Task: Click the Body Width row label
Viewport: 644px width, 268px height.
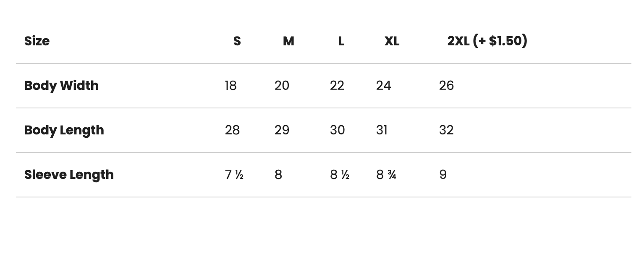Action: tap(61, 86)
